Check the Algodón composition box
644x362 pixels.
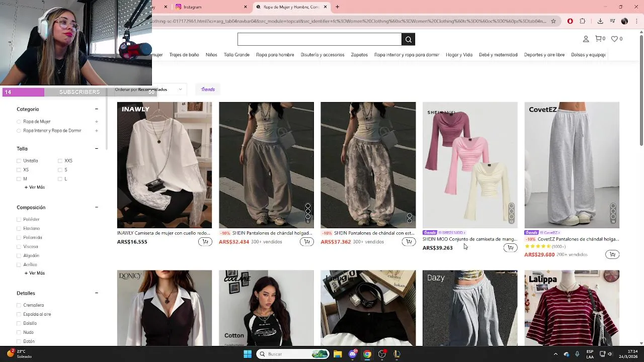tap(19, 256)
